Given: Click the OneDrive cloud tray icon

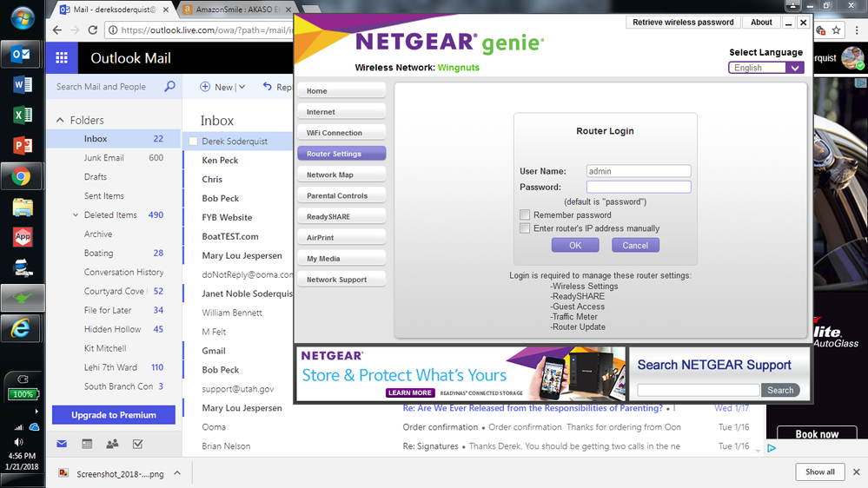Looking at the screenshot, I should pyautogui.click(x=35, y=427).
